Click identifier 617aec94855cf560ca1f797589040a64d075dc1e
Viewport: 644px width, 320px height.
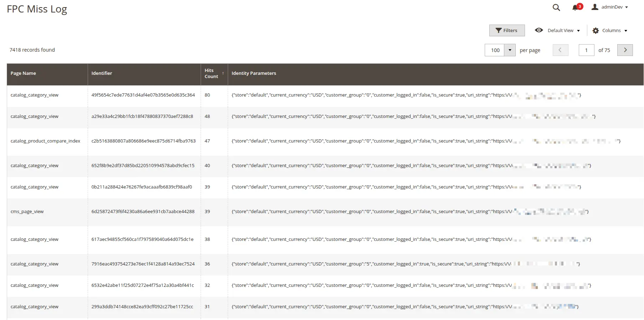[x=143, y=239]
